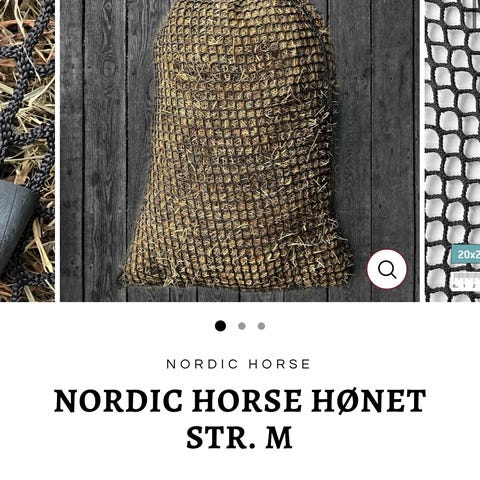This screenshot has width=480, height=480.
Task: Switch to the second carousel dot
Action: [242, 326]
